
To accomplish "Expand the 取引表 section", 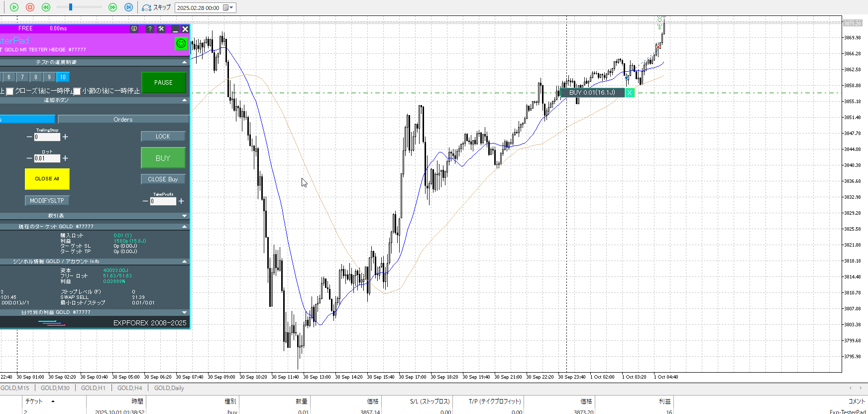I will (x=185, y=216).
